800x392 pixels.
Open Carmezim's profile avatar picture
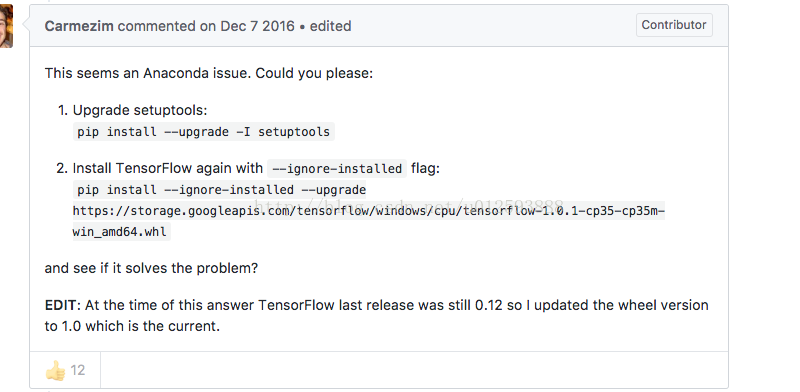[x=6, y=26]
